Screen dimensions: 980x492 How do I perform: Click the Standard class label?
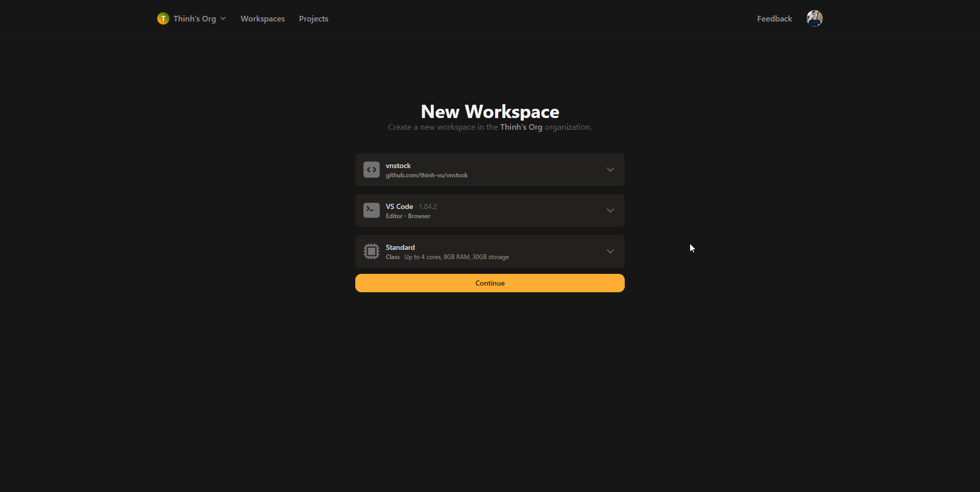coord(400,247)
